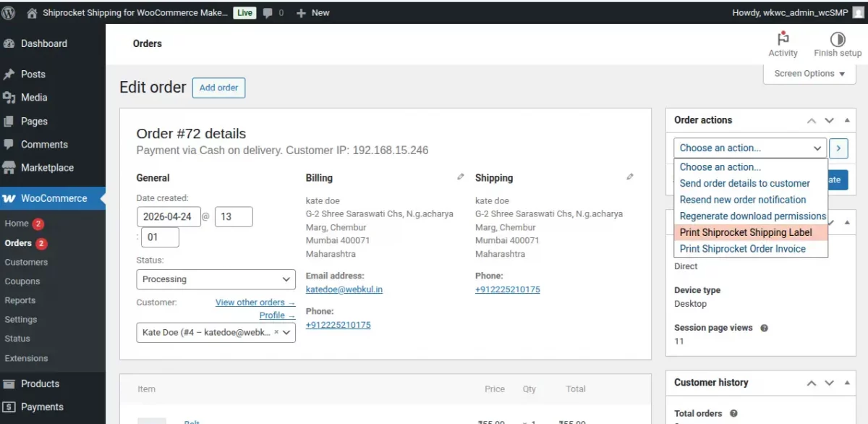
Task: Go to WooCommerce Coupons submenu
Action: pos(22,281)
